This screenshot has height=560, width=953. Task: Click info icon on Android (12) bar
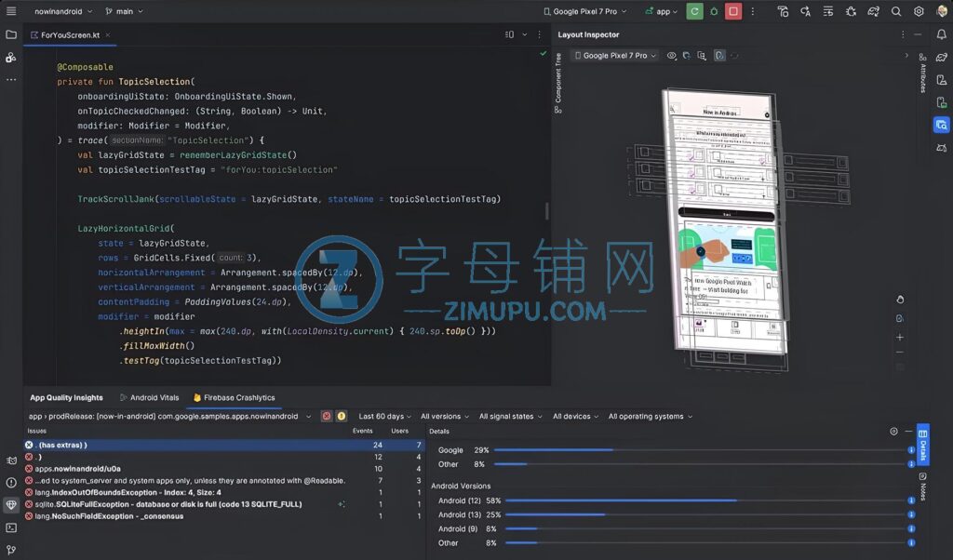(x=911, y=500)
